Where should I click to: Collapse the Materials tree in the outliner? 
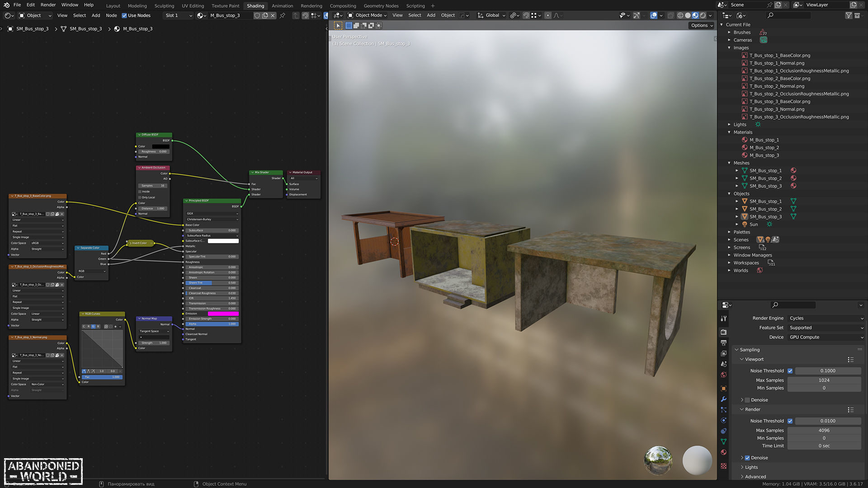(729, 132)
